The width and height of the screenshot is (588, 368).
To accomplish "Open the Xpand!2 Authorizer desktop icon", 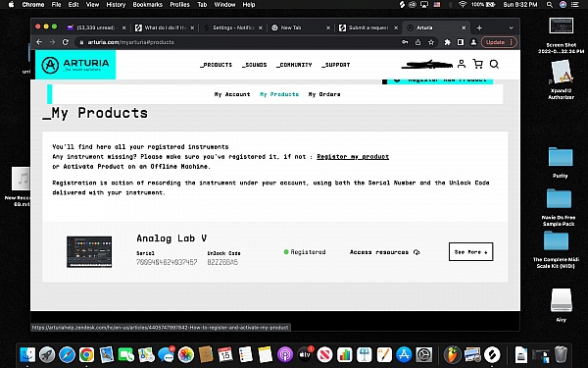I will pyautogui.click(x=561, y=79).
